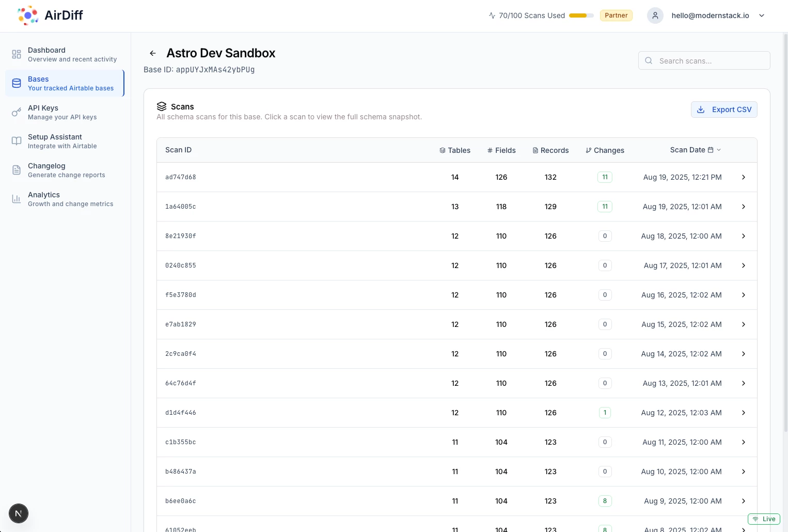Open scan 64c76d4f row

tap(457, 383)
